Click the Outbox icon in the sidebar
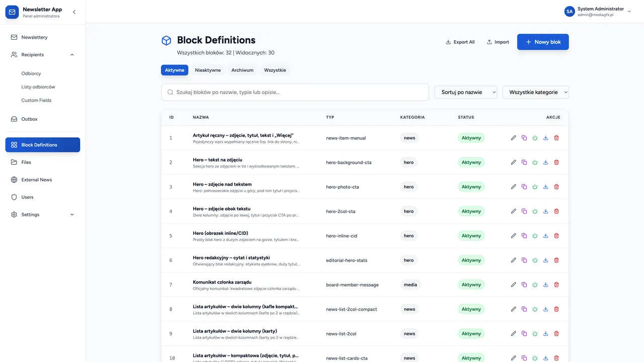This screenshot has height=362, width=644. pyautogui.click(x=14, y=119)
